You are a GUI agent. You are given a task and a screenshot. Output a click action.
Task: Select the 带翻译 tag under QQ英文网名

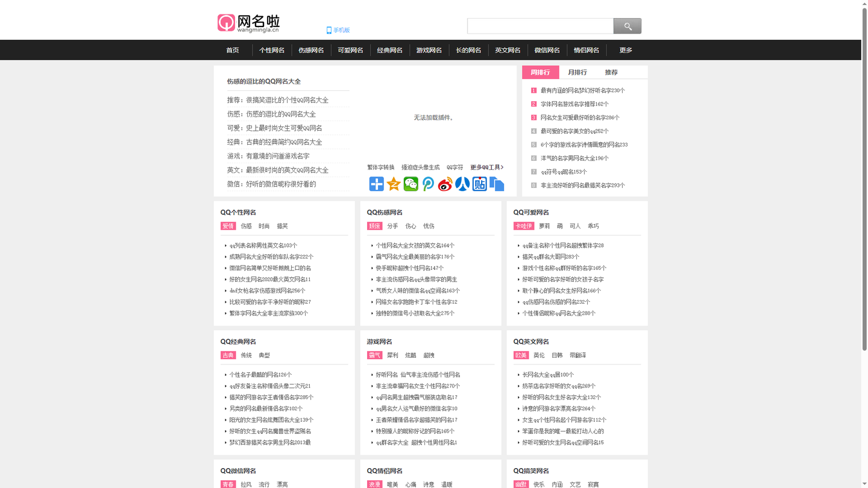click(x=577, y=355)
